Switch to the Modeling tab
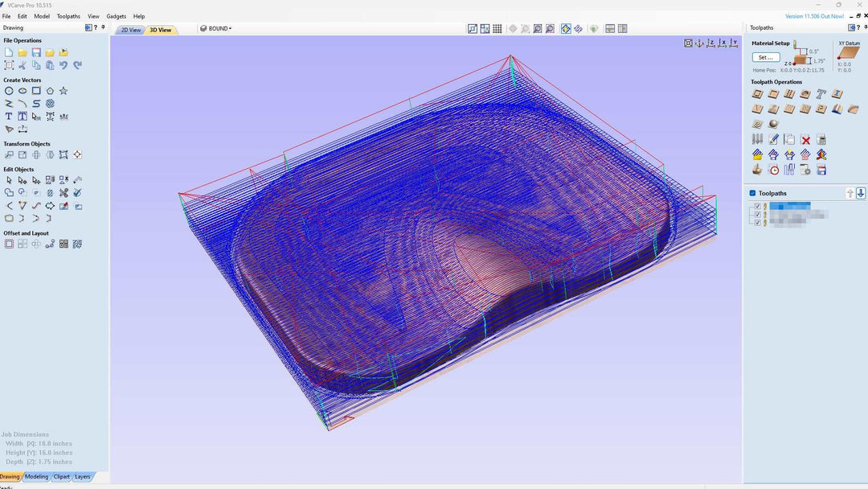The image size is (868, 489). pos(36,476)
